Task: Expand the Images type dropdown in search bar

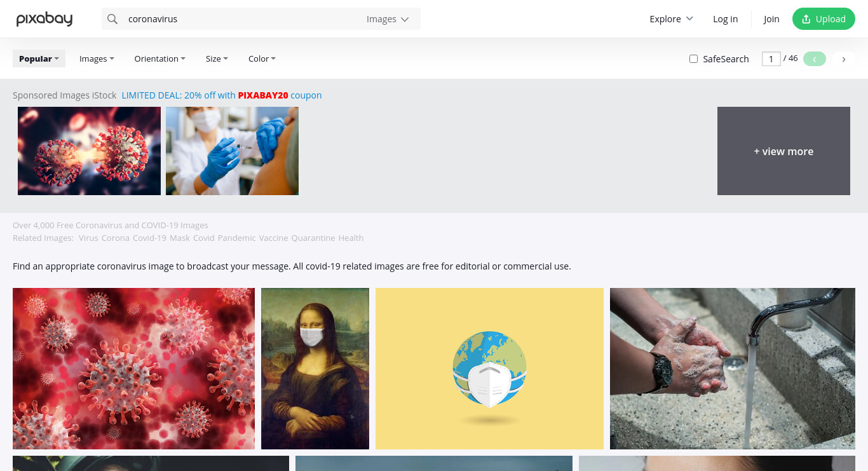Action: click(x=388, y=19)
